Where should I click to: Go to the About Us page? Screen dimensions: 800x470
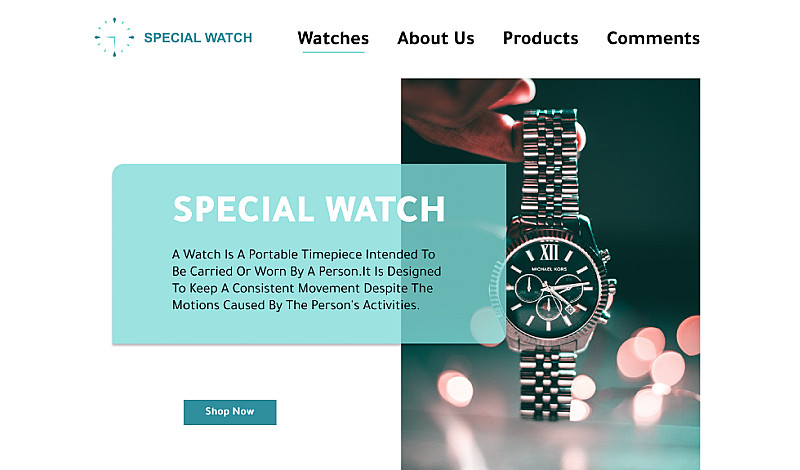[x=436, y=38]
